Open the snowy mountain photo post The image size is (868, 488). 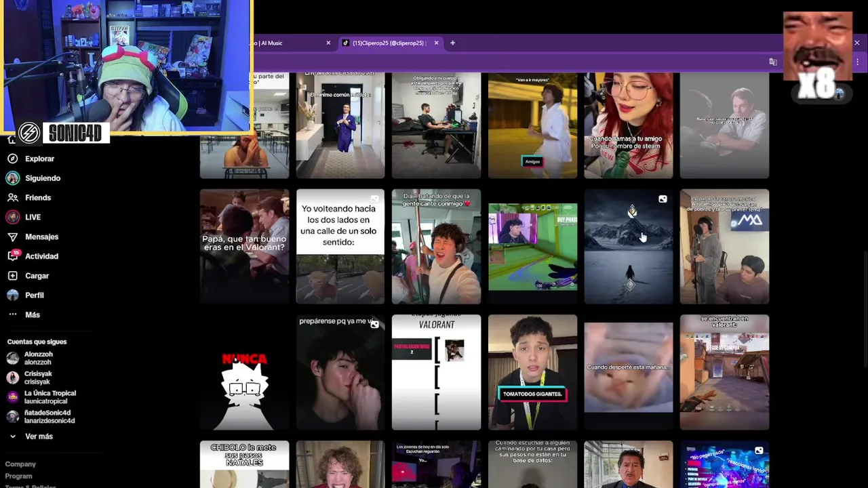pyautogui.click(x=629, y=247)
